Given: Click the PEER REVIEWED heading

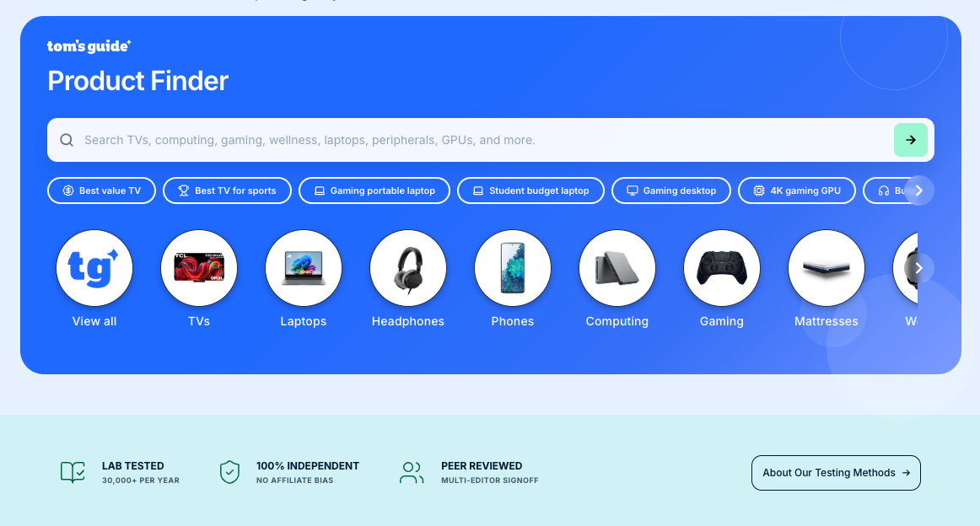Looking at the screenshot, I should [482, 466].
